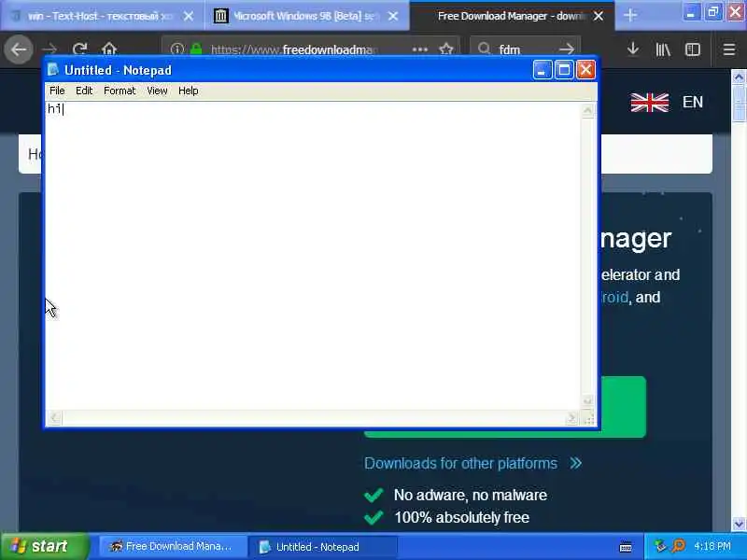Open page actions three-dot menu
The width and height of the screenshot is (747, 560).
point(419,49)
